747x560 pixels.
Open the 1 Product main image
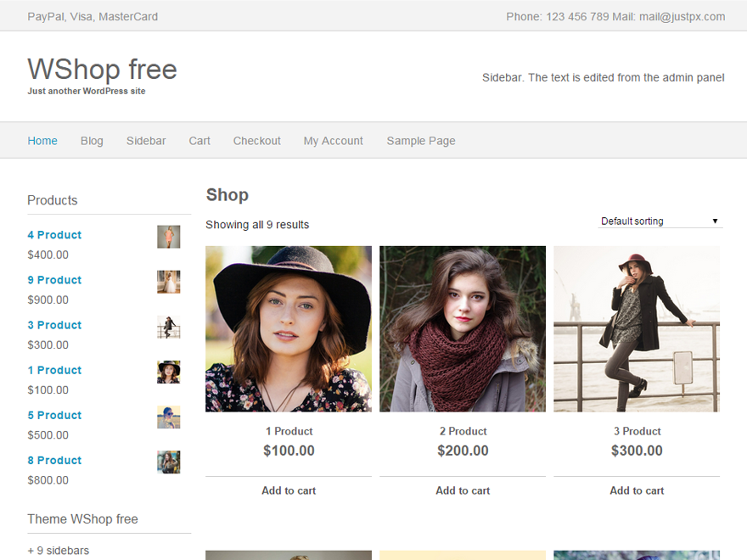click(x=289, y=328)
